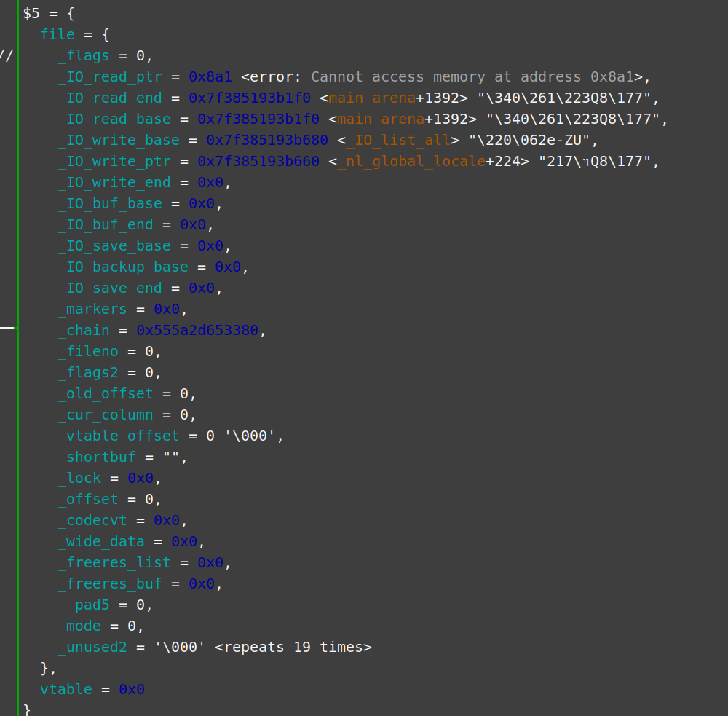Select address on the _IO_read_end line
Viewport: 728px width, 716px height.
point(249,98)
